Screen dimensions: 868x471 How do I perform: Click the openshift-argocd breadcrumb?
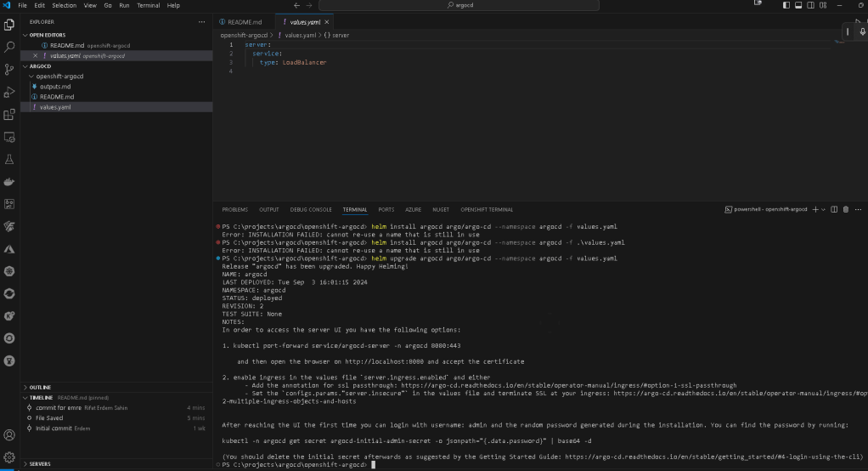[x=244, y=35]
